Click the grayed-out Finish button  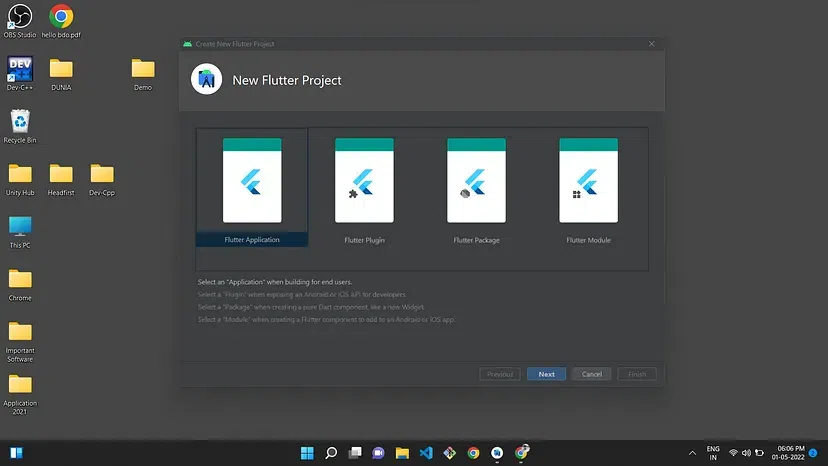tap(637, 374)
